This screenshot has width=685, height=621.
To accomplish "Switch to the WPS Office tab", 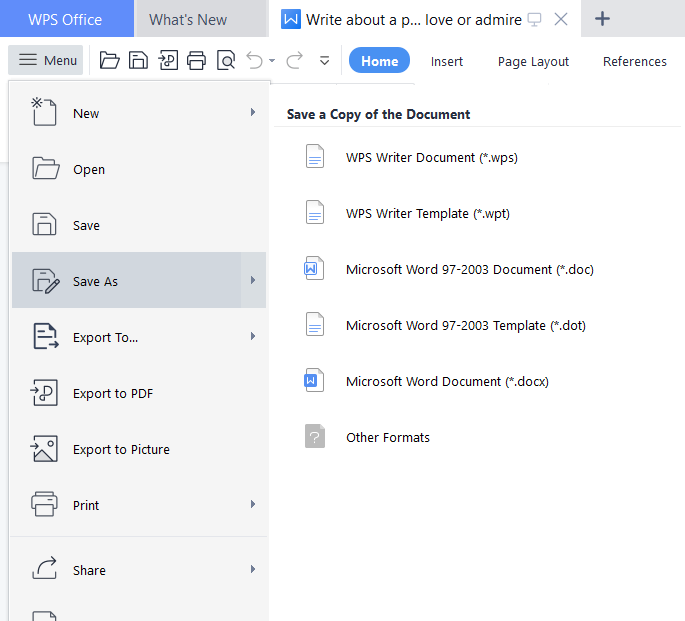I will click(x=67, y=19).
